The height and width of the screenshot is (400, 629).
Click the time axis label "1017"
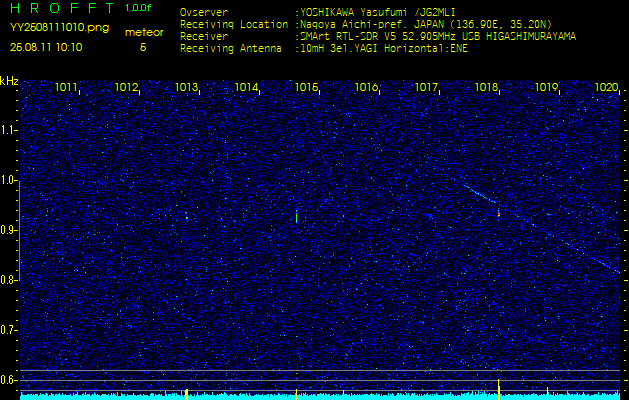click(x=425, y=87)
